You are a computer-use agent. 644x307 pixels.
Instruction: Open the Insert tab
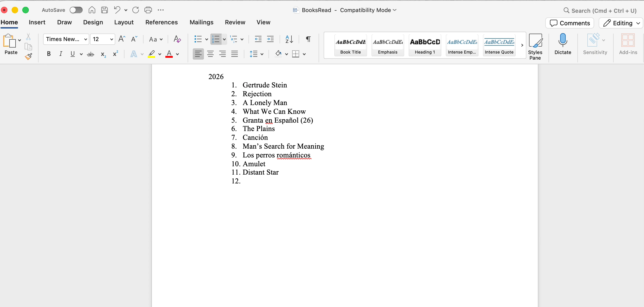[37, 22]
